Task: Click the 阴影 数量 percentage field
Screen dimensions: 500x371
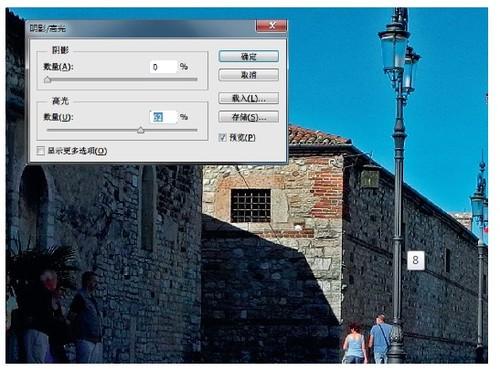Action: [x=163, y=67]
